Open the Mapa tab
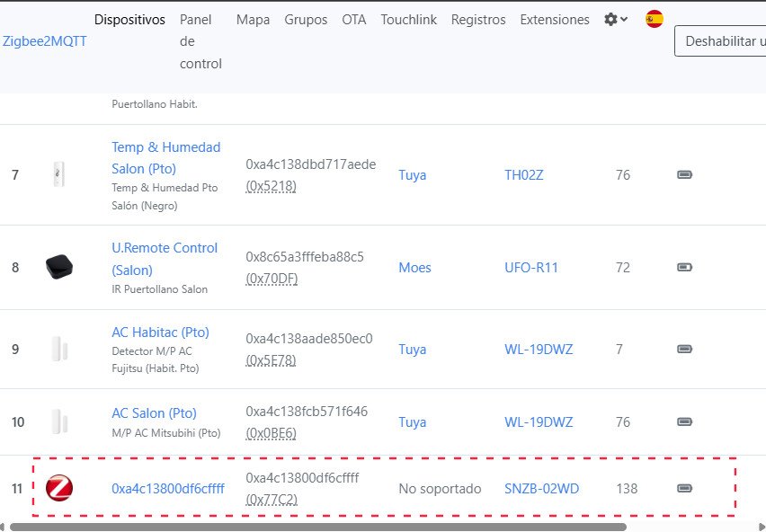766x532 pixels. click(x=253, y=20)
